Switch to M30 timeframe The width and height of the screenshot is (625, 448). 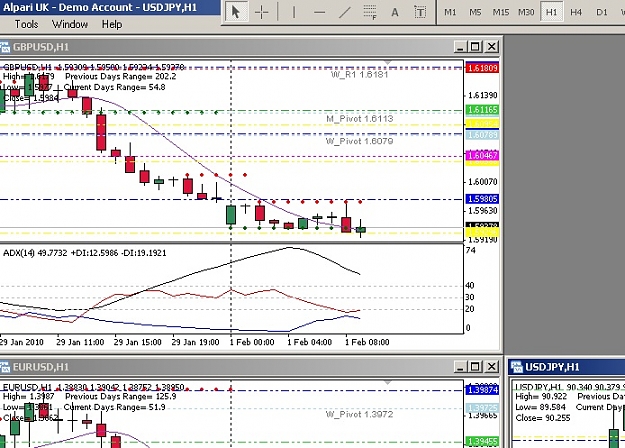[x=526, y=12]
